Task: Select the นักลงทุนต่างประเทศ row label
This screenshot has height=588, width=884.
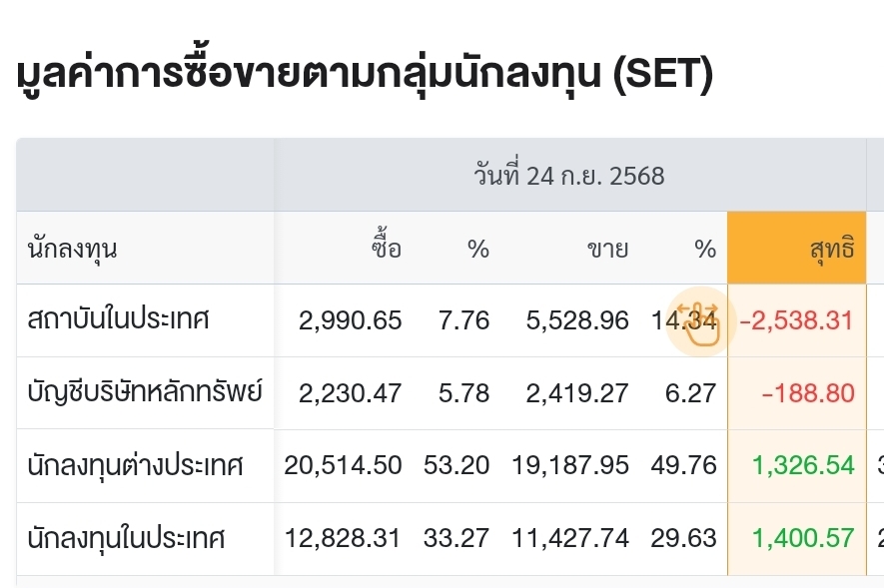Action: point(135,465)
